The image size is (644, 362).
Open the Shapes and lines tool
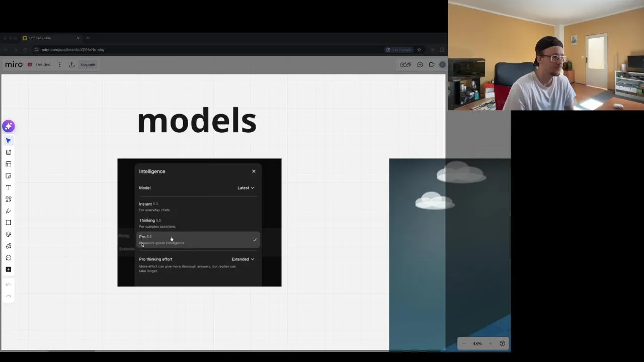(x=9, y=199)
